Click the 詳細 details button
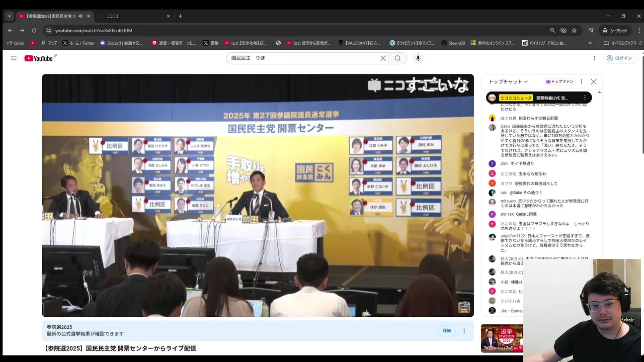The height and width of the screenshot is (362, 644). pyautogui.click(x=447, y=330)
